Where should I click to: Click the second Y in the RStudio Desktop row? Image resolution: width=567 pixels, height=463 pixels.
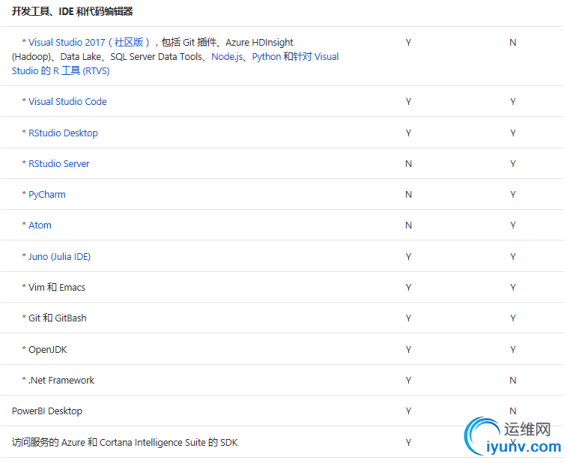coord(513,133)
